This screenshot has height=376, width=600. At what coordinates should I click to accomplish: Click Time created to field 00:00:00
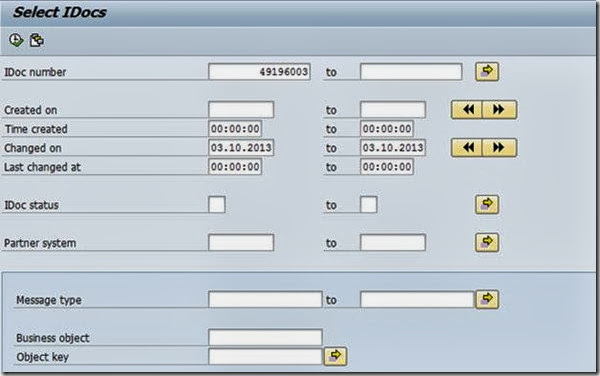click(387, 129)
